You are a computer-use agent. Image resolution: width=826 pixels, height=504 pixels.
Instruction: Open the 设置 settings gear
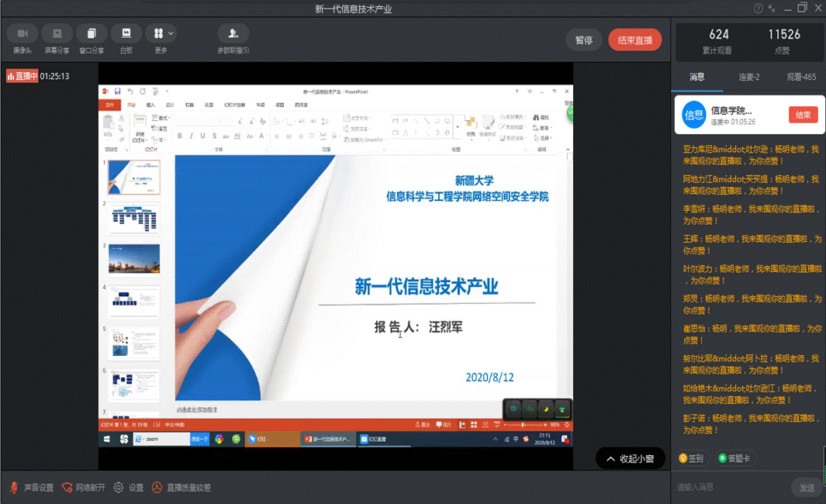pyautogui.click(x=128, y=488)
